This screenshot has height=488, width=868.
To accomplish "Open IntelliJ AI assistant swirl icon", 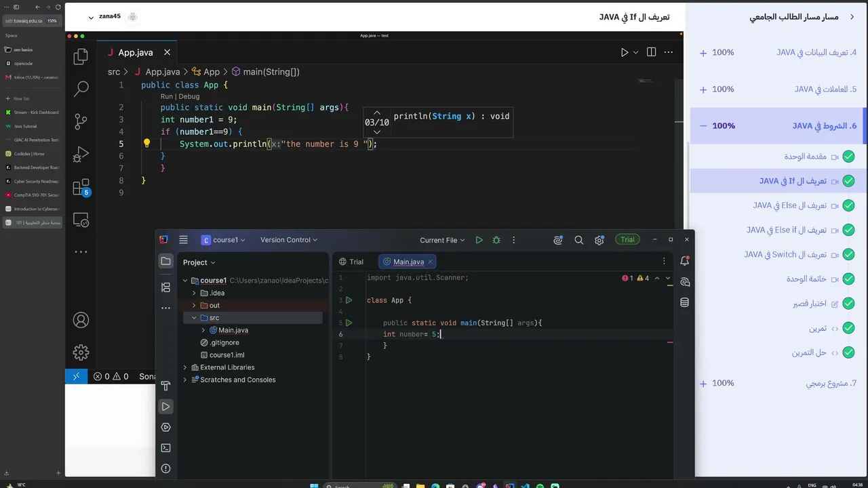I will (x=558, y=240).
